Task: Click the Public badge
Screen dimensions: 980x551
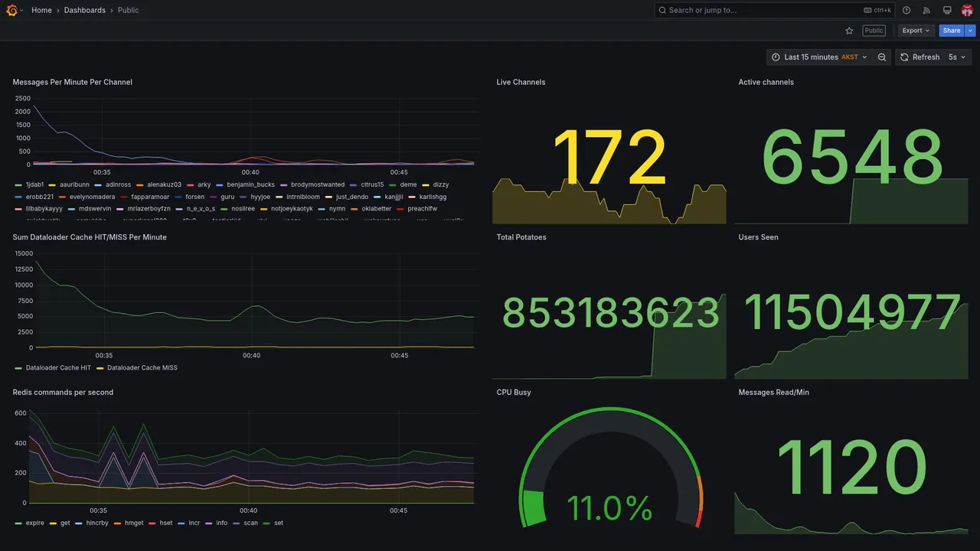Action: 874,31
